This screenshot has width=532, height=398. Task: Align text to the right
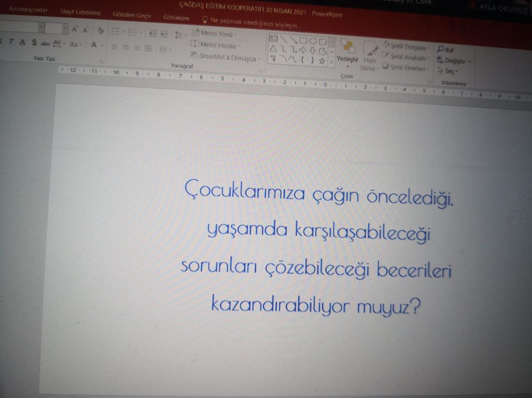click(137, 48)
